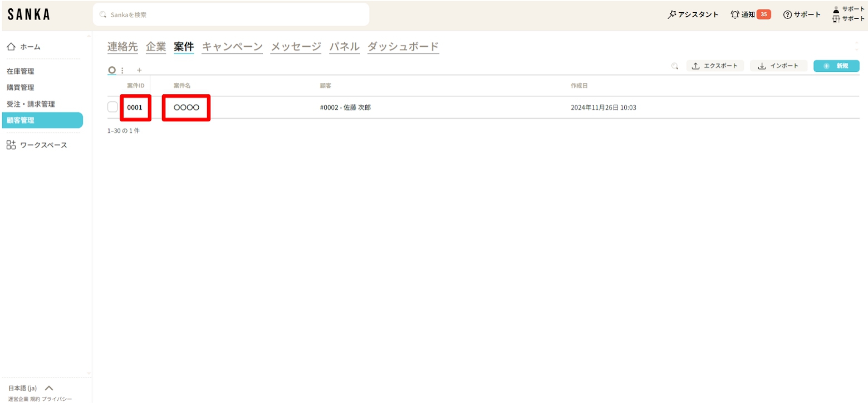Tick the checkbox for row 0001
868x412 pixels.
[113, 107]
